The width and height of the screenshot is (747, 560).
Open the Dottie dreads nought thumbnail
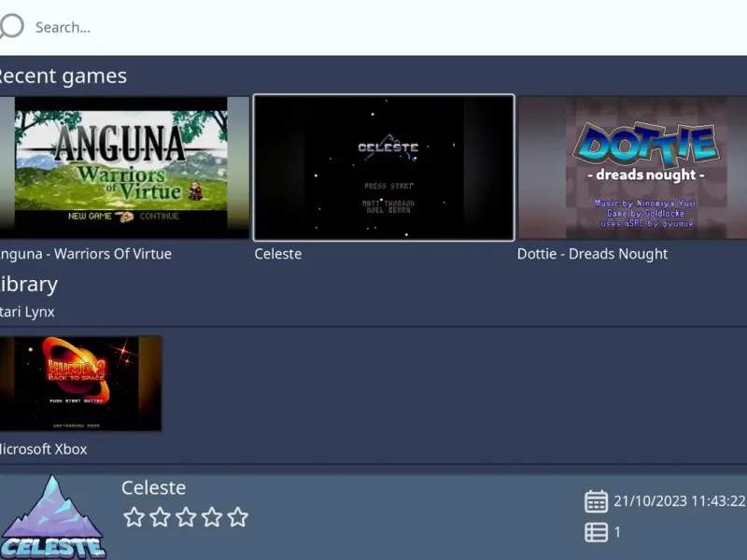tap(632, 168)
